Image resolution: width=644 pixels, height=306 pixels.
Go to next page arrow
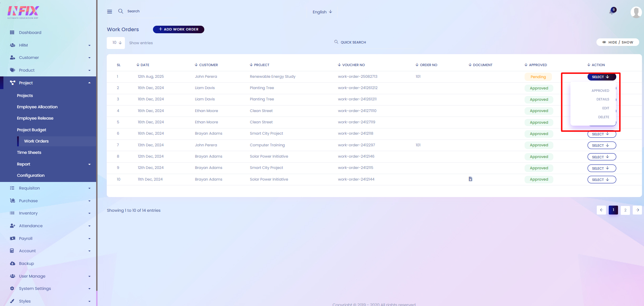pyautogui.click(x=637, y=210)
